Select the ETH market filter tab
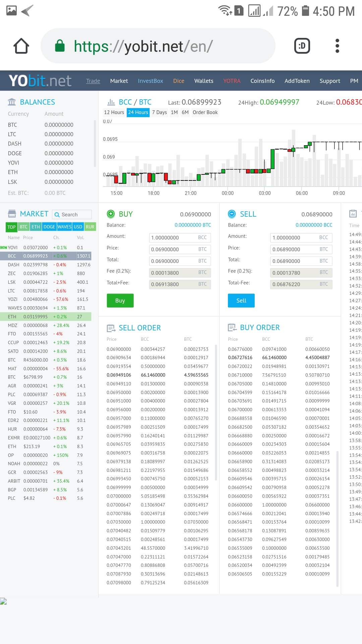Image resolution: width=362 pixels, height=644 pixels. [36, 227]
